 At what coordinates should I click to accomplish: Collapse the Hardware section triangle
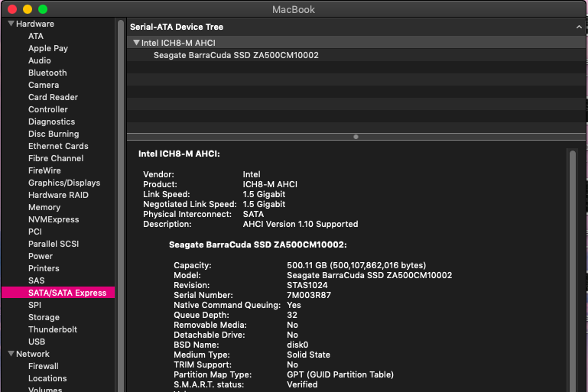(x=11, y=24)
